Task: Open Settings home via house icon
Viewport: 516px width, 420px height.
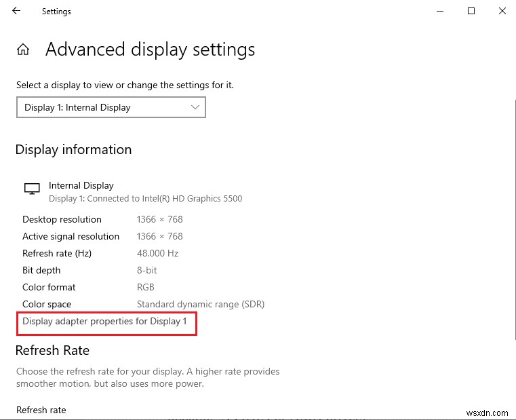Action: [23, 50]
